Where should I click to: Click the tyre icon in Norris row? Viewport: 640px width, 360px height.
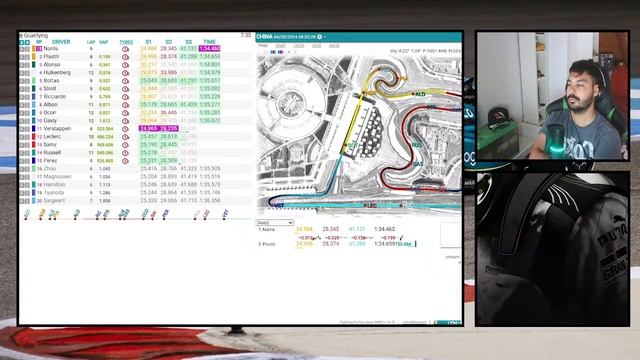tap(125, 49)
